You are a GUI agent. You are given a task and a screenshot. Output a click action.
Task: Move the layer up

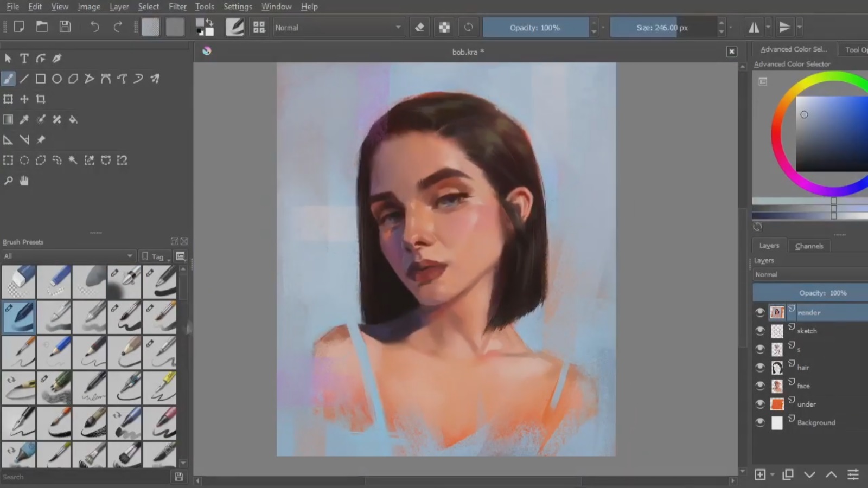coord(831,474)
